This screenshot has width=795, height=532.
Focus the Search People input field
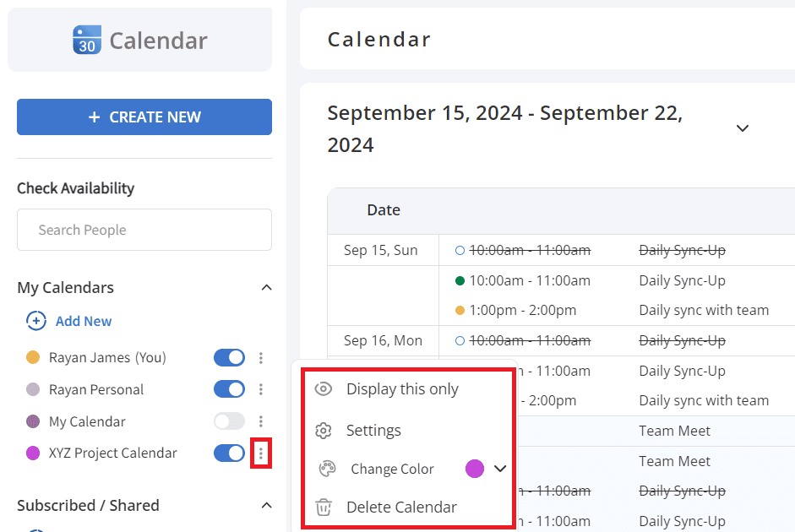pos(144,230)
